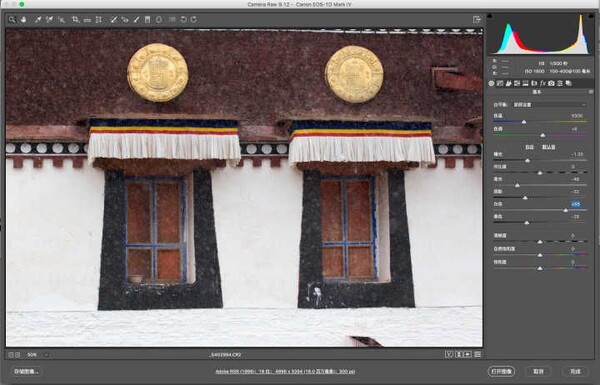Rotate image 90° clockwise
Image resolution: width=600 pixels, height=385 pixels.
click(x=194, y=20)
